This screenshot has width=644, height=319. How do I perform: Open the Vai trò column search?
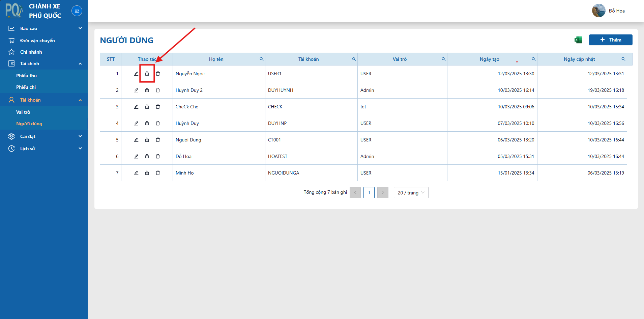443,59
